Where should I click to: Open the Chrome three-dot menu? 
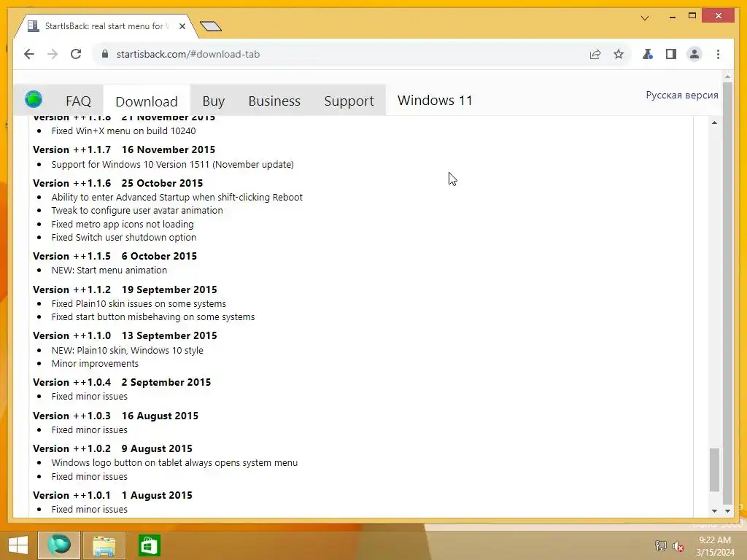(718, 54)
